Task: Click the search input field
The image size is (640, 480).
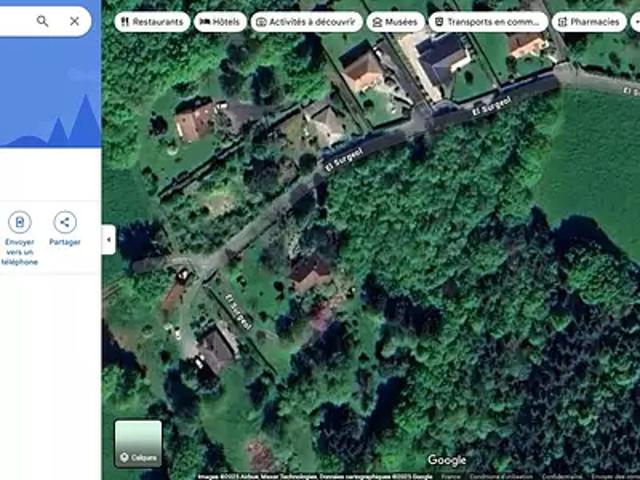Action: coord(15,21)
